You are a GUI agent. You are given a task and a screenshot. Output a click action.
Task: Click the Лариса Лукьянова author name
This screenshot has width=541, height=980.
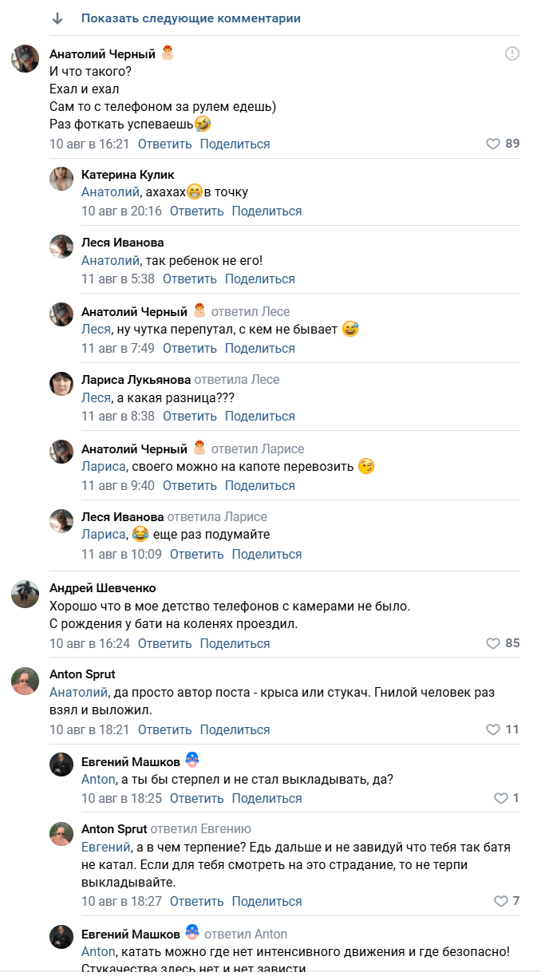point(136,379)
